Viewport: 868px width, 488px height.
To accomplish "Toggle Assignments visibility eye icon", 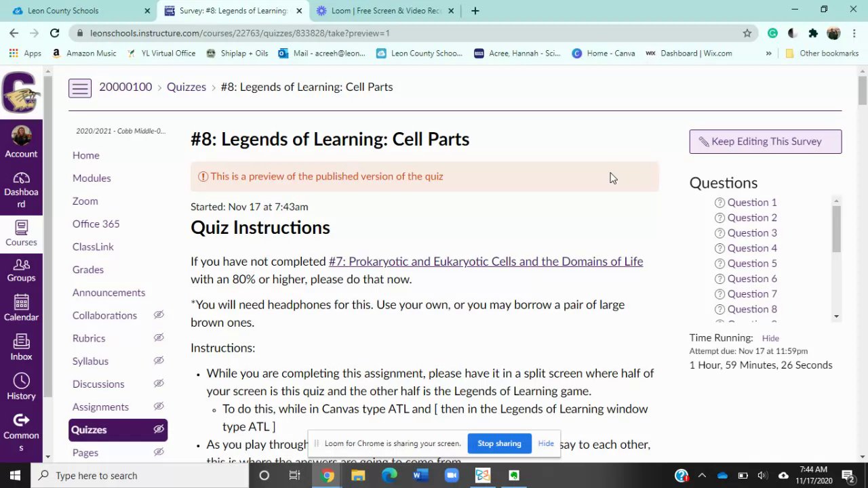I will click(159, 407).
